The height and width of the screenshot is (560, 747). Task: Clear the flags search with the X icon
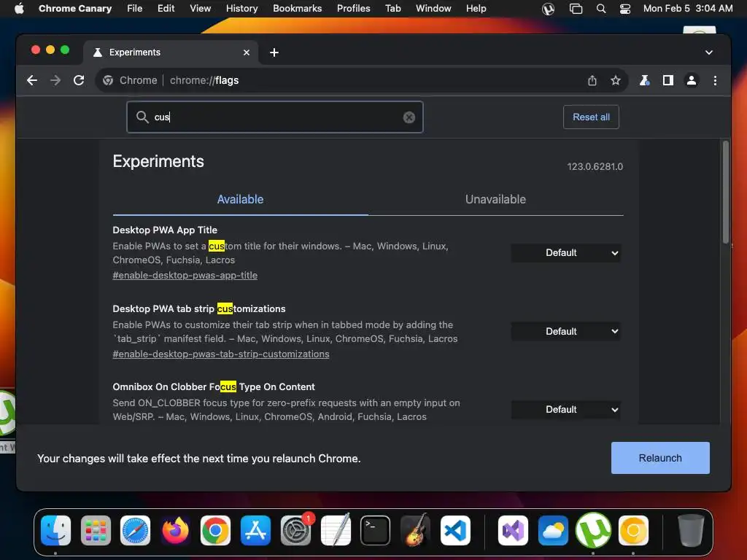coord(409,117)
